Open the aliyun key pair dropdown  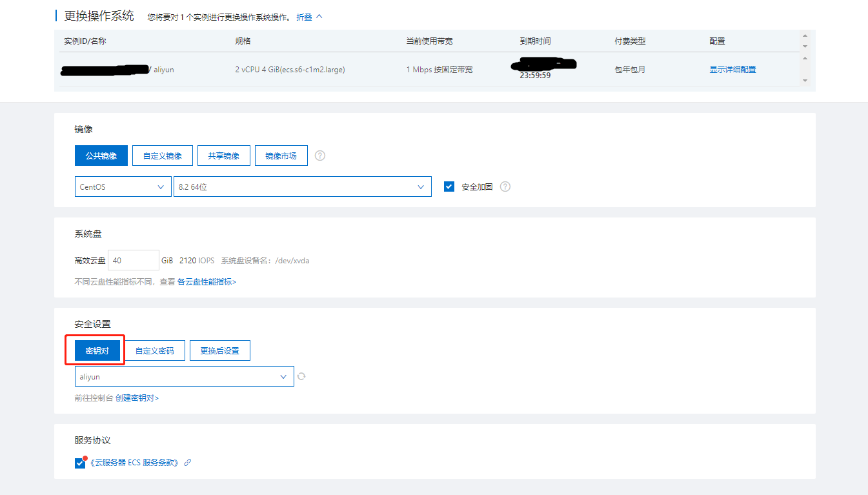(185, 376)
